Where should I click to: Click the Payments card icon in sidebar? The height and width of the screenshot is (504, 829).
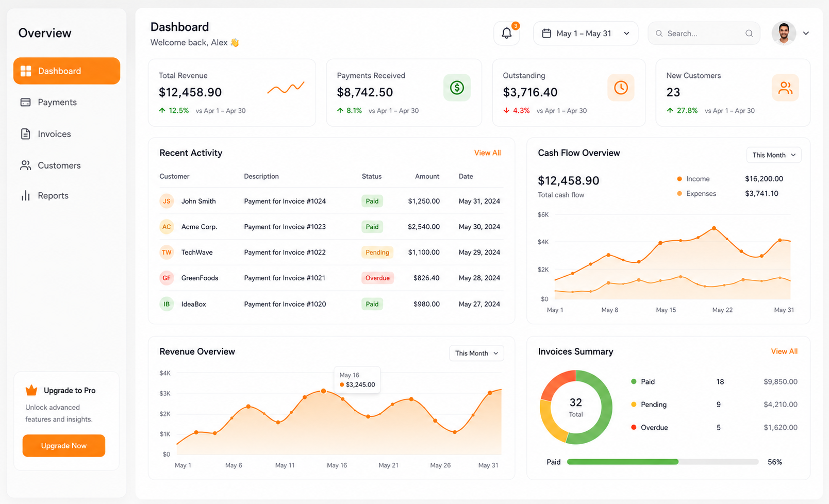pos(25,103)
